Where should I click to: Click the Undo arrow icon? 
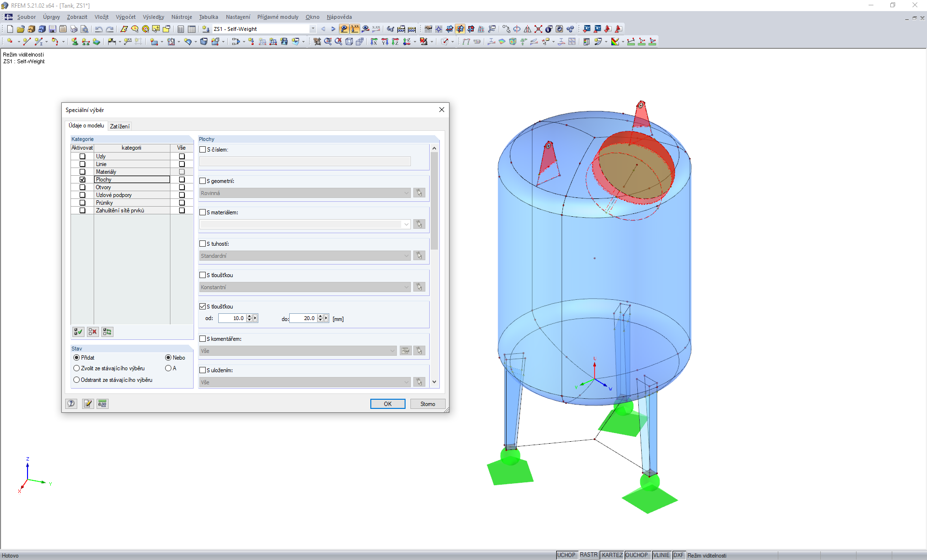click(98, 29)
